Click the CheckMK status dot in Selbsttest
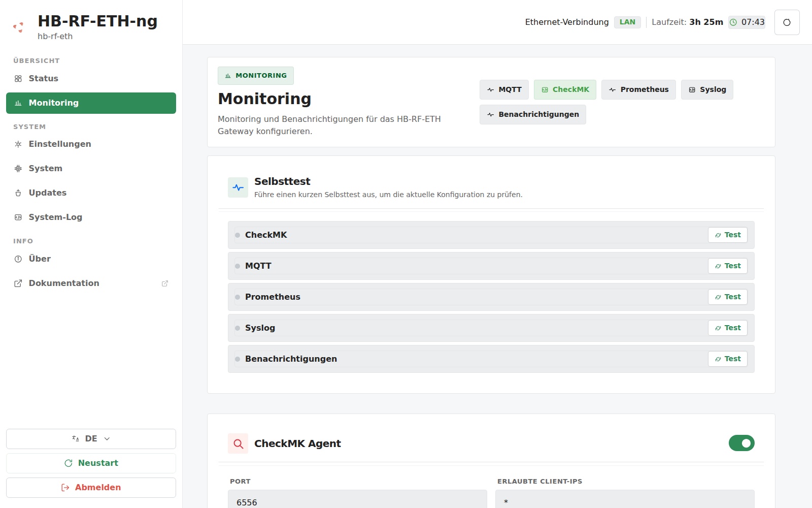The width and height of the screenshot is (812, 508). tap(238, 235)
